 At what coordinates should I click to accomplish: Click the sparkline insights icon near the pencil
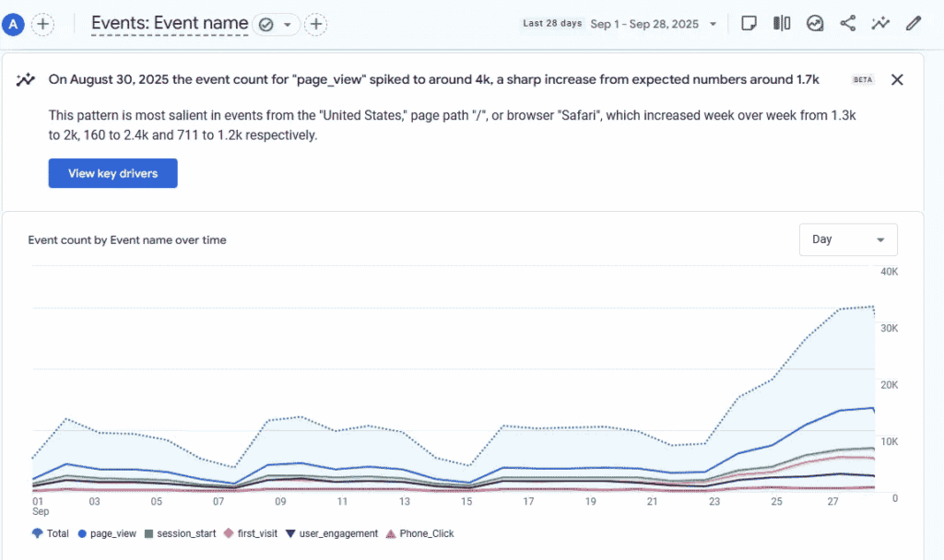(880, 23)
